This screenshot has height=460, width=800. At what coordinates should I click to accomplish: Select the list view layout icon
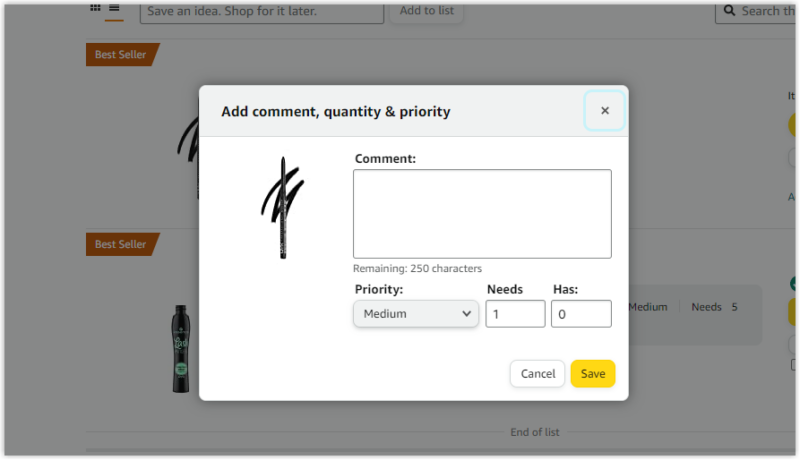click(114, 9)
